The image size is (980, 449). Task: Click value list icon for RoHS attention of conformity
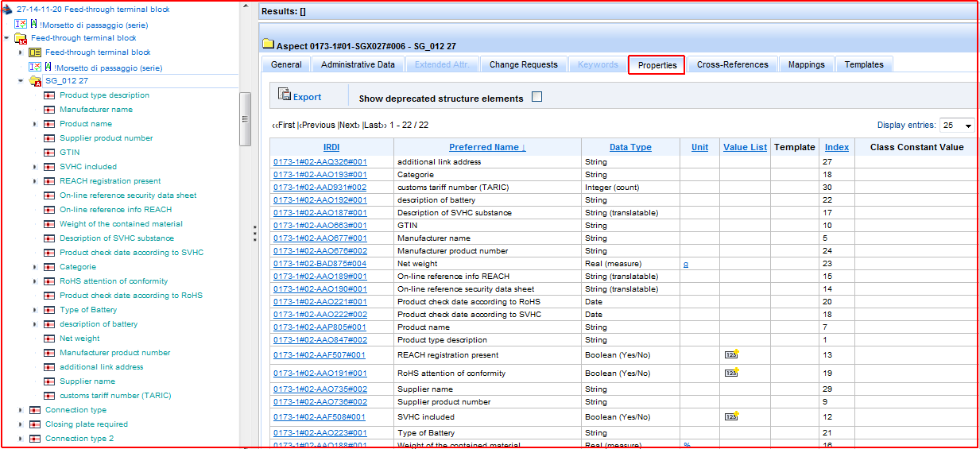[x=731, y=372]
